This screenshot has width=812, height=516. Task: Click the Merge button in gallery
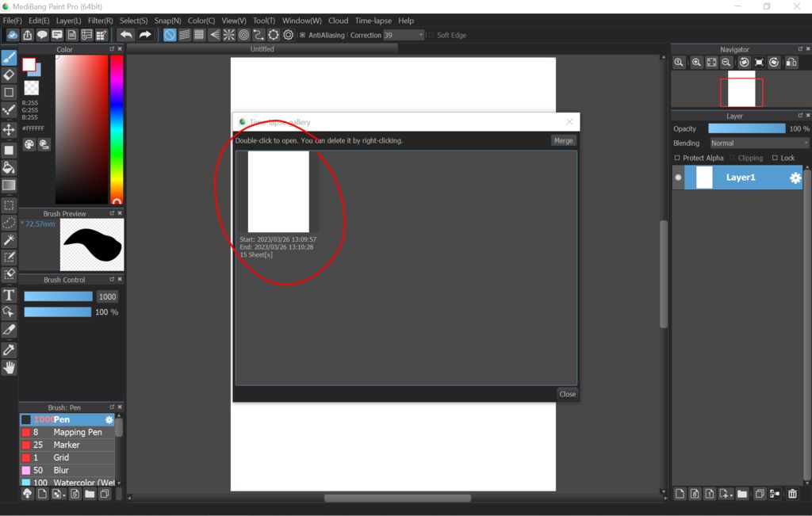(563, 140)
